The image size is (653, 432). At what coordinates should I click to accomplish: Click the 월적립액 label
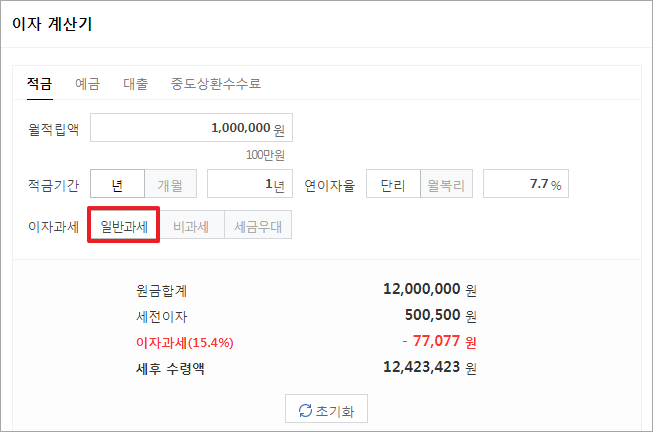[53, 129]
